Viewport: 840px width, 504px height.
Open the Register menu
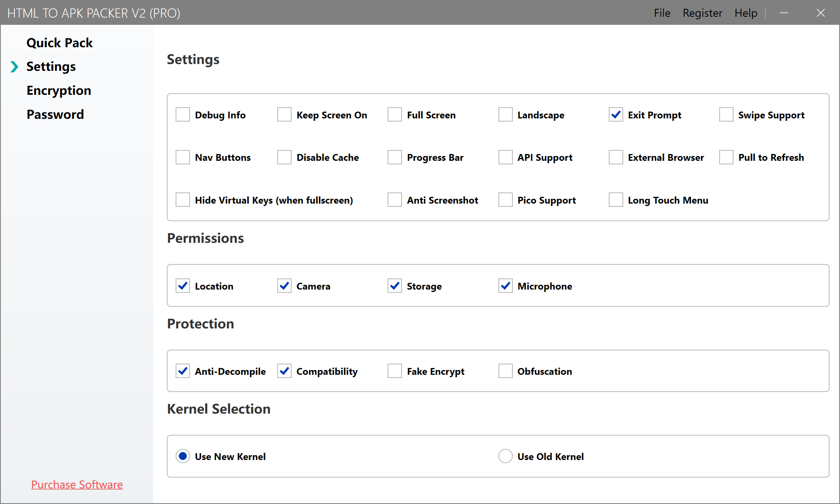[x=702, y=13]
